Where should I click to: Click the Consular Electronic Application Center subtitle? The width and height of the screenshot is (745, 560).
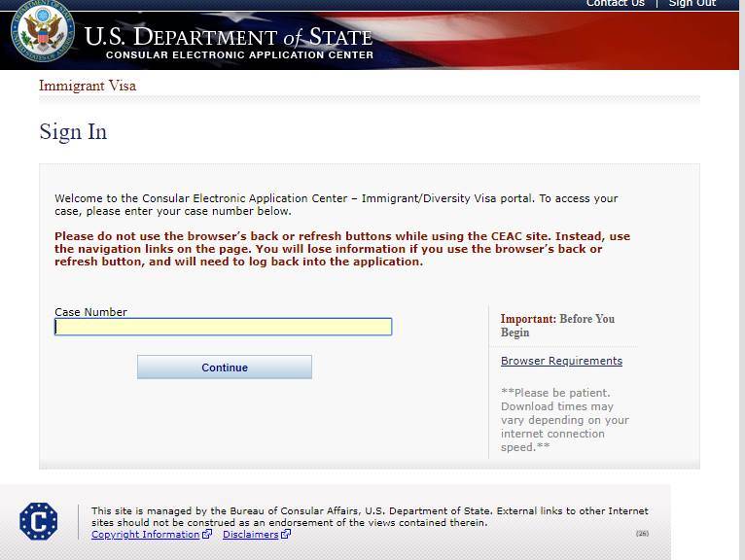(239, 55)
